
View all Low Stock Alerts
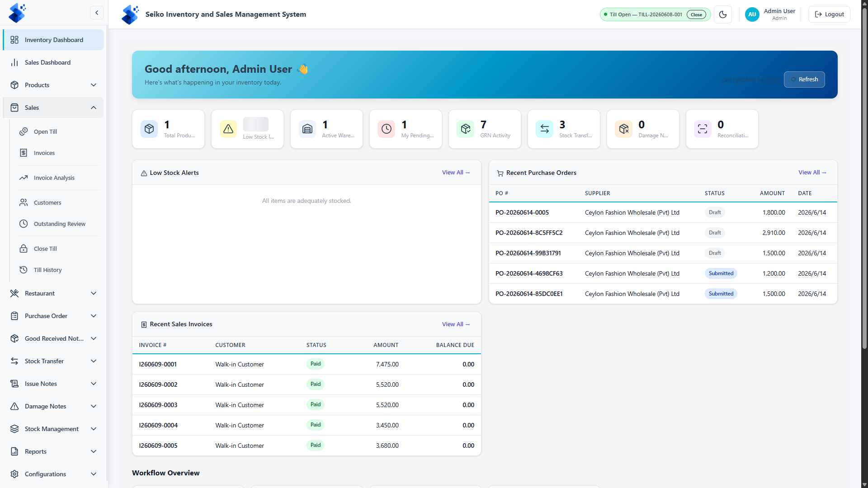point(456,173)
